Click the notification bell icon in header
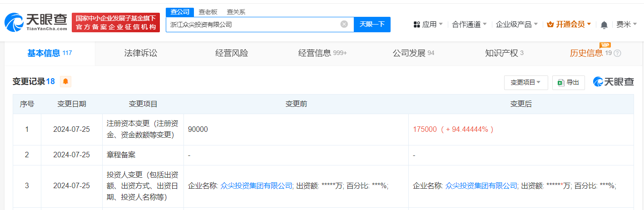 point(604,25)
